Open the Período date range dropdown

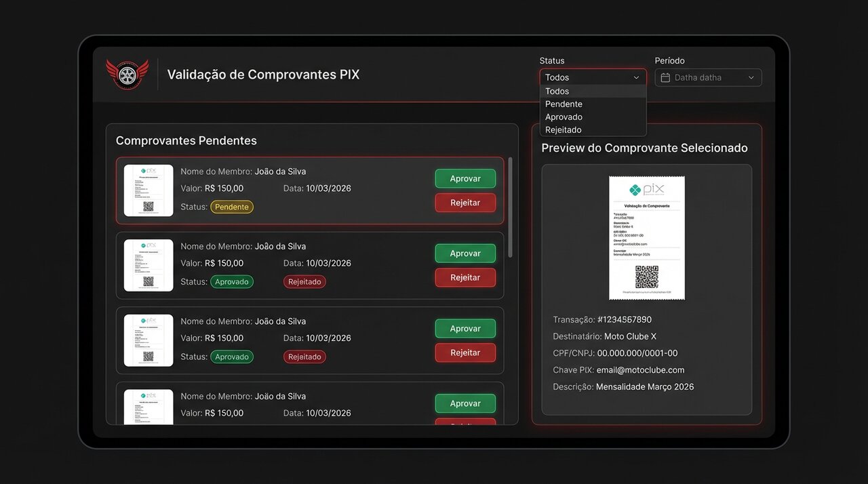pyautogui.click(x=708, y=78)
